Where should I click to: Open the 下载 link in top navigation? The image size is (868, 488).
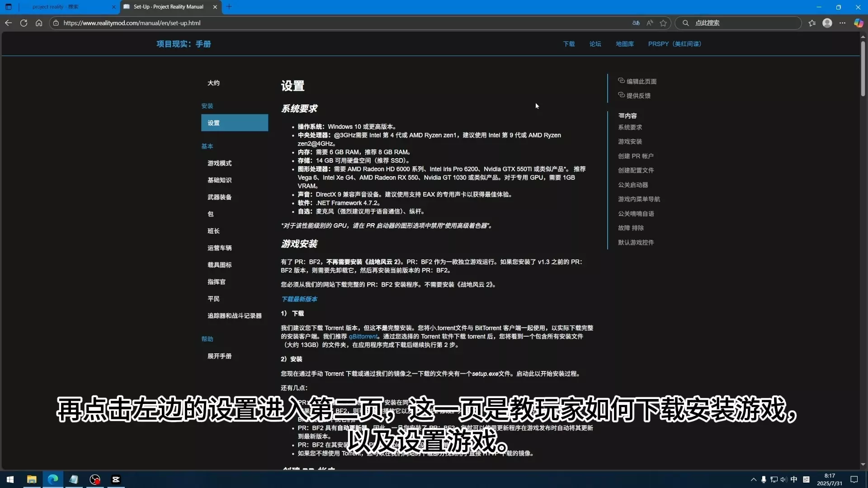(x=569, y=44)
